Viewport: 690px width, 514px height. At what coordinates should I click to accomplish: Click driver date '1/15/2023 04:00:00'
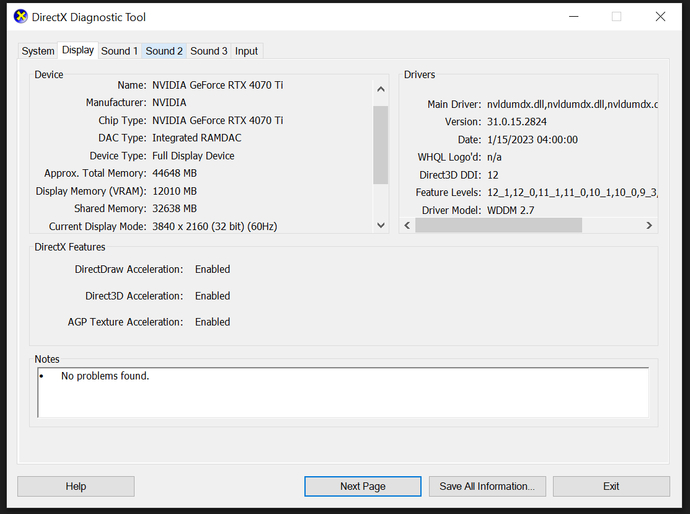click(532, 140)
